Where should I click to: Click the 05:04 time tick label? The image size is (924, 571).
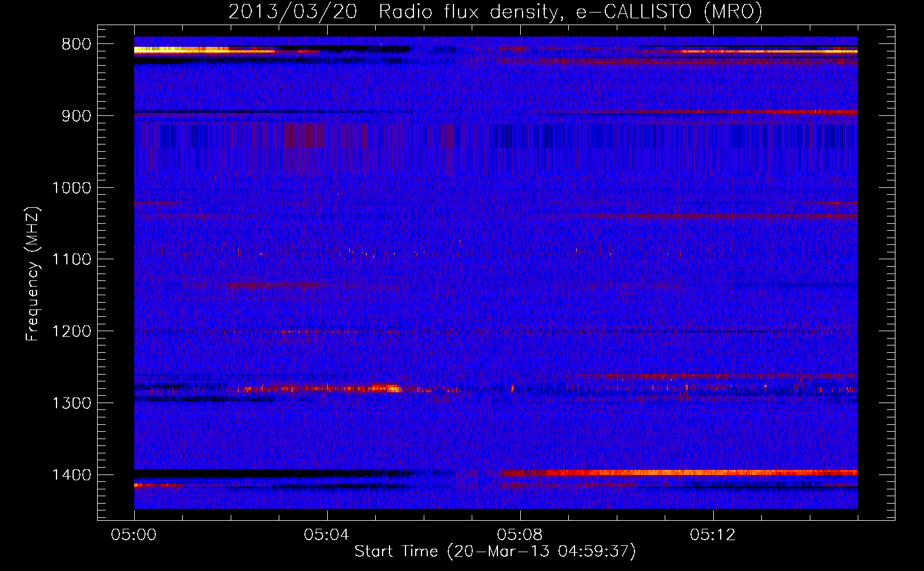[x=327, y=535]
